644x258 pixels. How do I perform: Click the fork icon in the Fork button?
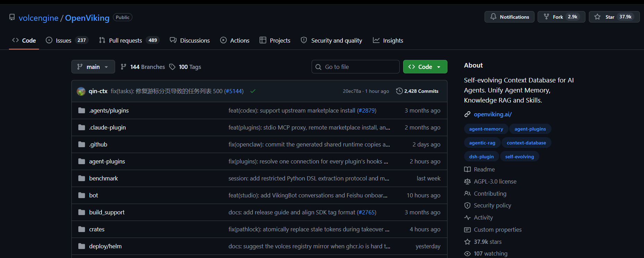(x=546, y=17)
